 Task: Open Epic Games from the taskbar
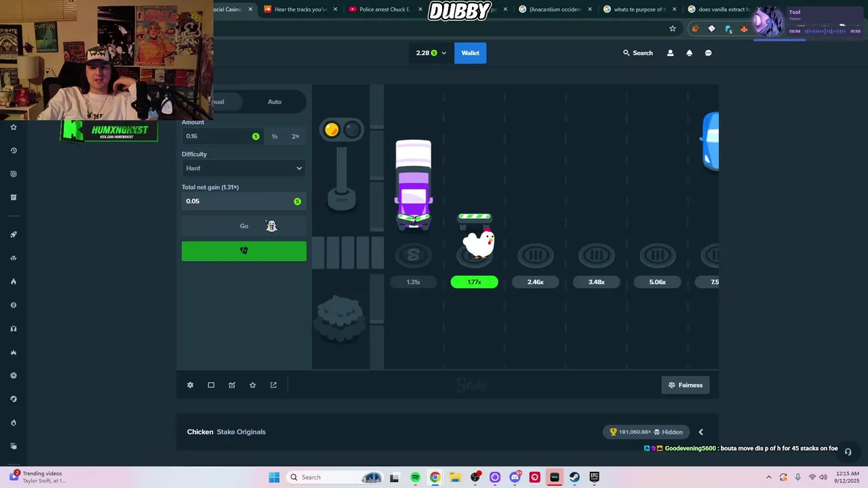point(594,477)
